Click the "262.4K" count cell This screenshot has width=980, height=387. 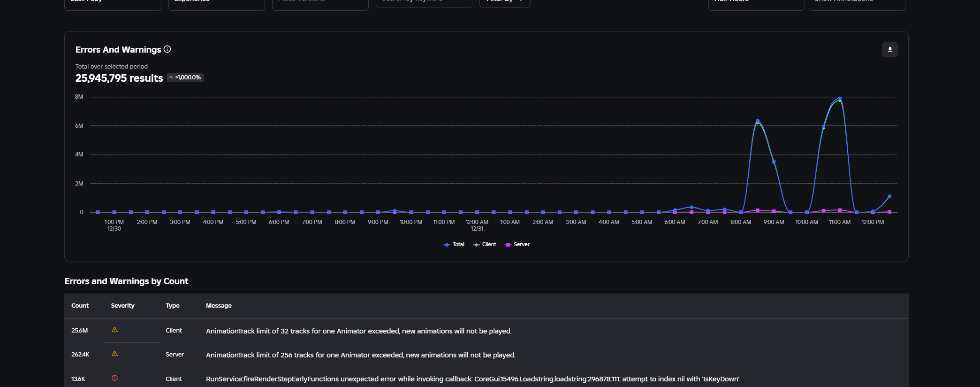80,355
